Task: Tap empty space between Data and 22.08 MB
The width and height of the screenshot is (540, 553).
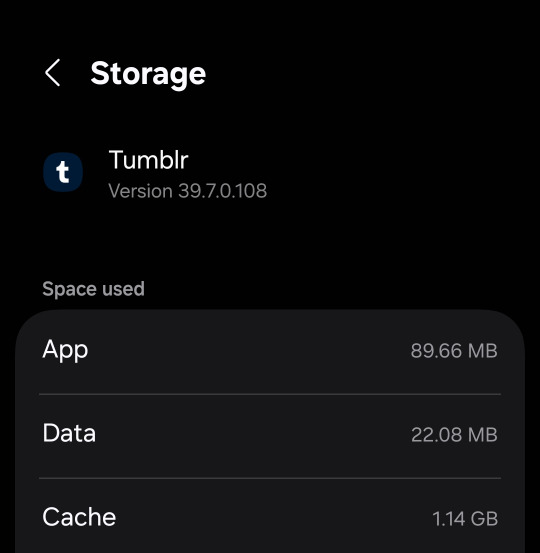Action: 253,434
